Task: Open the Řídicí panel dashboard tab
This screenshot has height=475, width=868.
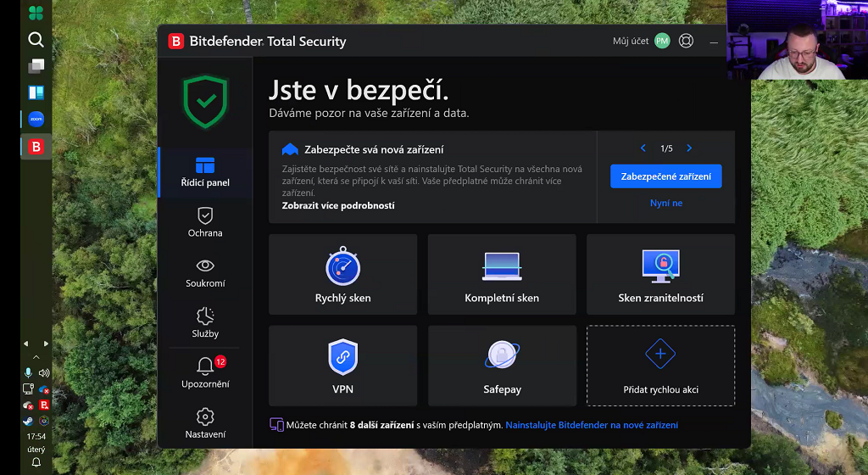Action: [x=205, y=172]
